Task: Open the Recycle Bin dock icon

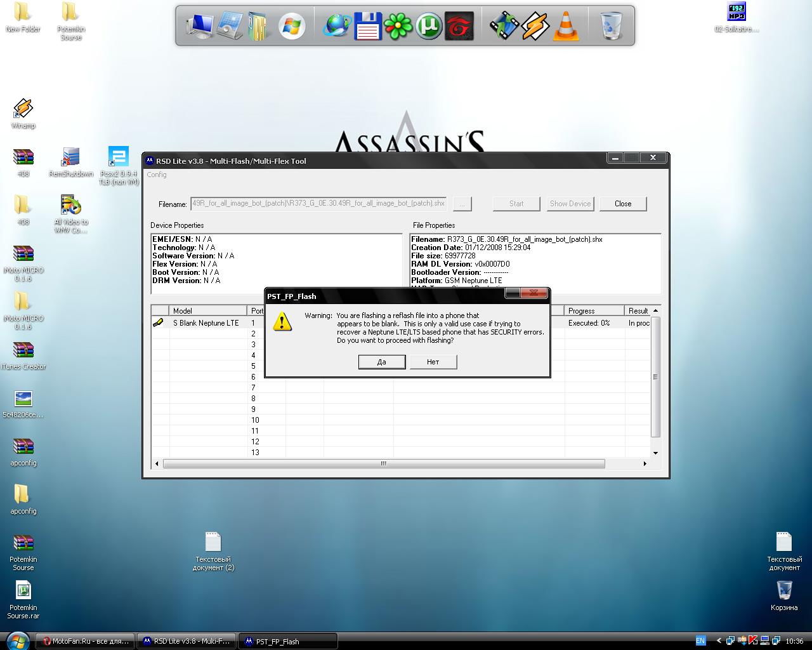Action: [612, 26]
